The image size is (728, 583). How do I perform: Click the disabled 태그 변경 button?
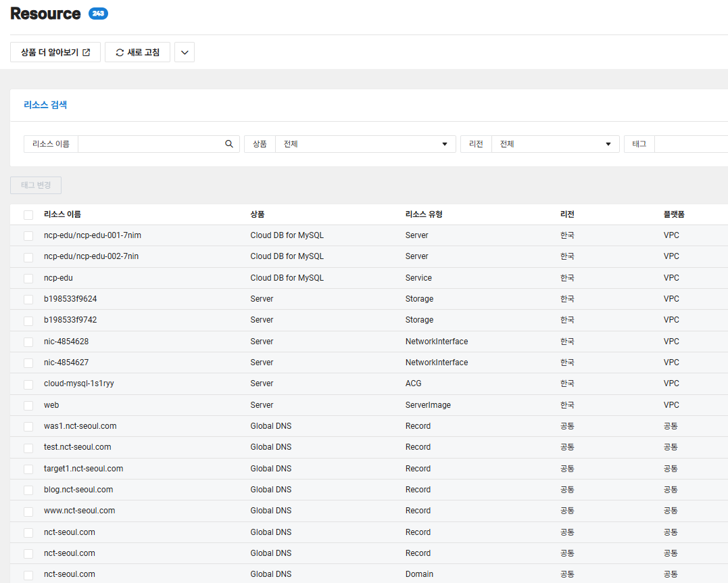coord(36,185)
